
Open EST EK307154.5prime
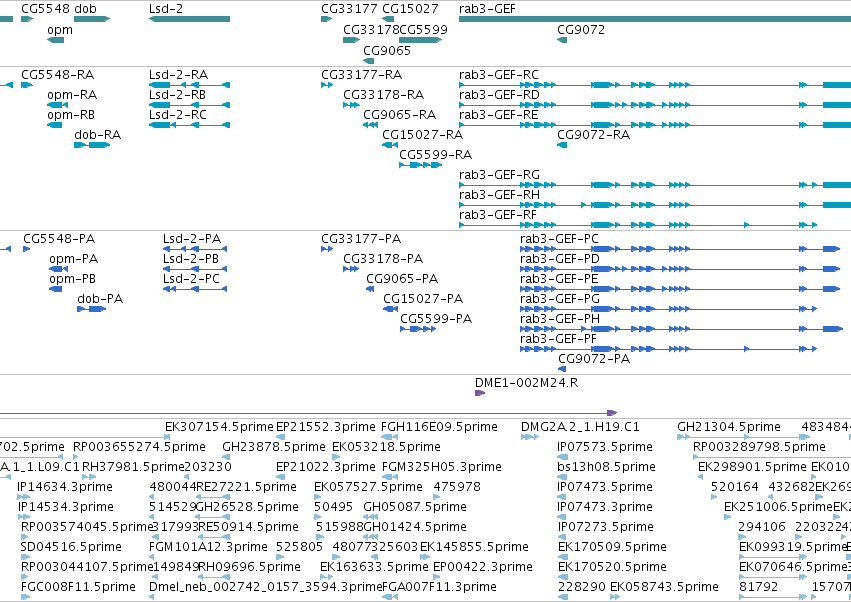click(219, 427)
